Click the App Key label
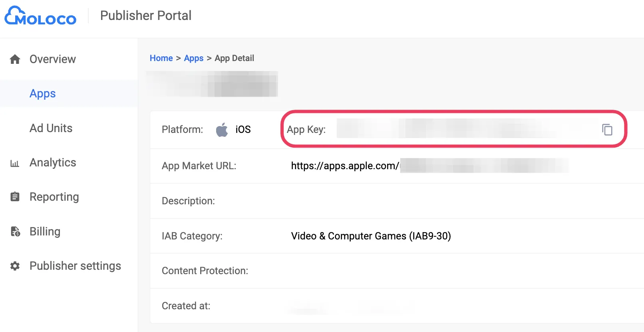Viewport: 644px width, 332px height. 306,130
